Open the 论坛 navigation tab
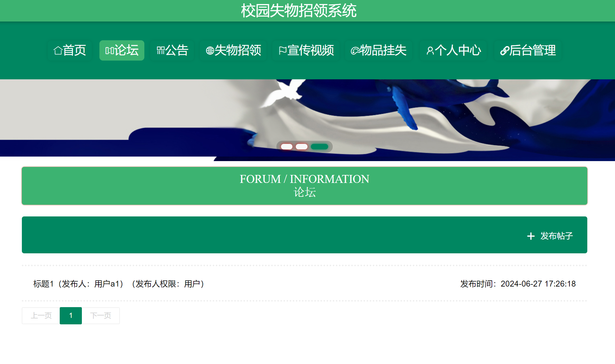The image size is (615, 364). pyautogui.click(x=122, y=50)
